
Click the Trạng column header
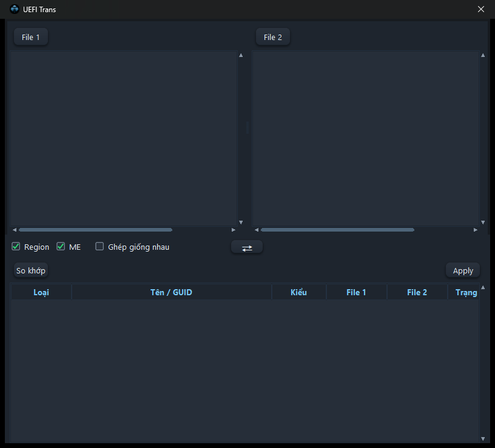pyautogui.click(x=463, y=292)
